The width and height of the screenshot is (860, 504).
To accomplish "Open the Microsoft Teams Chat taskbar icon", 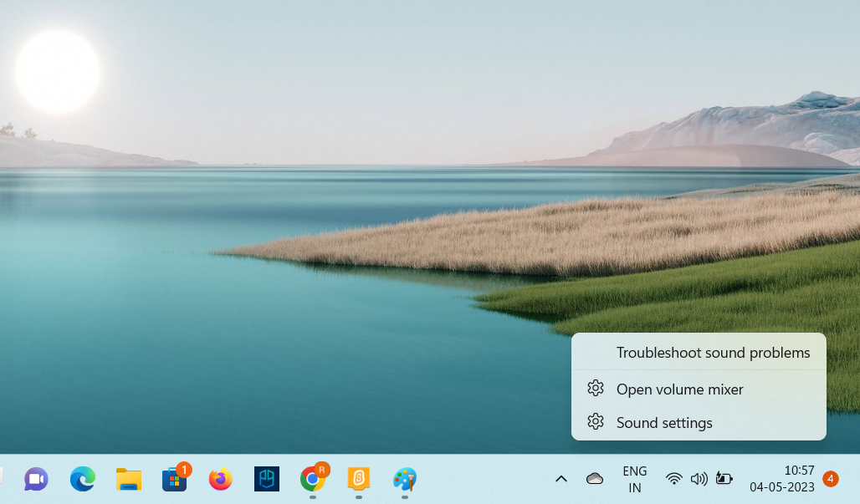I will tap(35, 479).
